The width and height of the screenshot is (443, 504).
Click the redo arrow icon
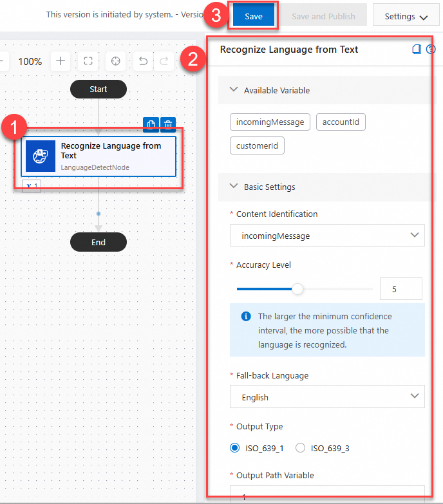click(x=164, y=61)
